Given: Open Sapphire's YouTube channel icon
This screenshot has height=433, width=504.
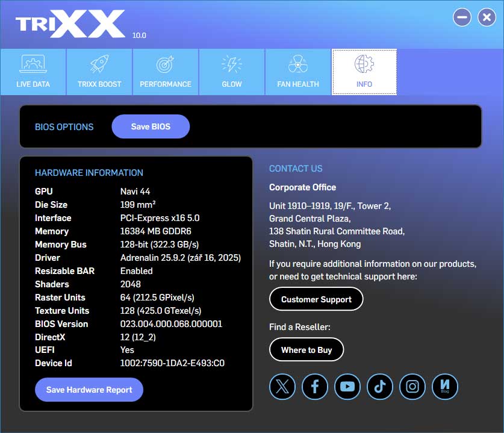Looking at the screenshot, I should [347, 387].
